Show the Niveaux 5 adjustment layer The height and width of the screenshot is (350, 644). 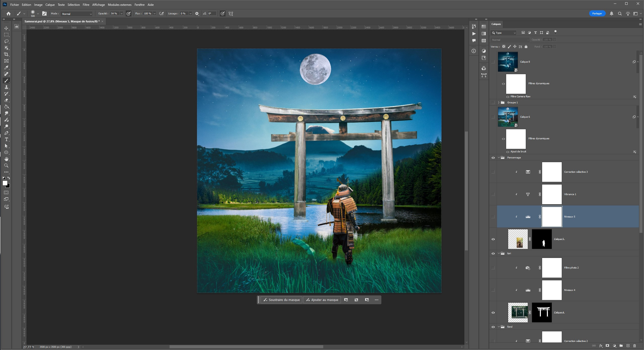[x=493, y=217]
